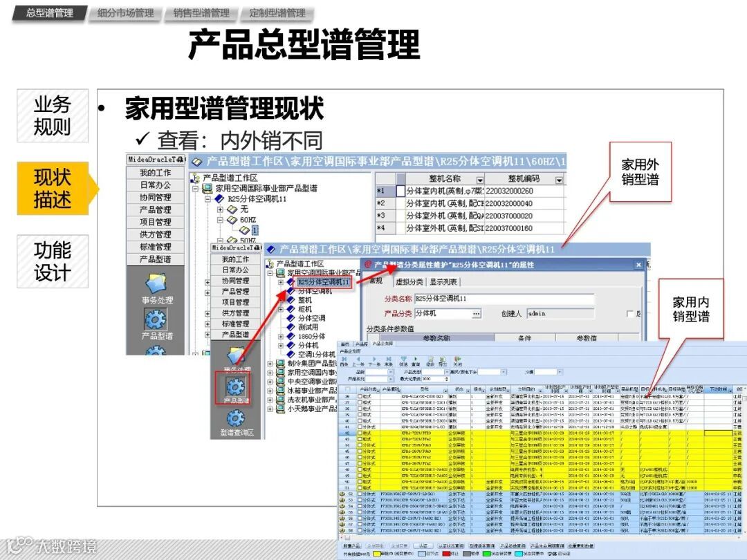747x560 pixels.
Task: Select R25分体空调机11 in the front window tree
Action: [x=324, y=282]
